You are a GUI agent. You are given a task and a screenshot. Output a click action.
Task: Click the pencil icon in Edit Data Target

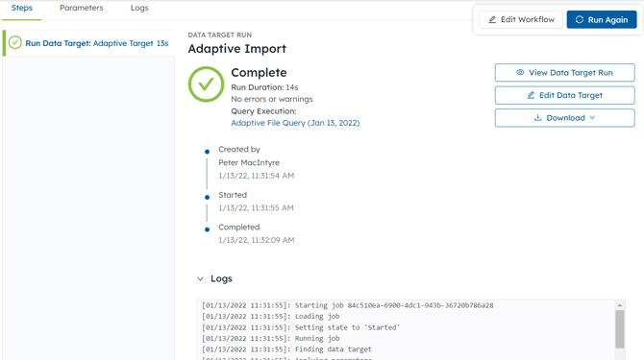[x=531, y=95]
